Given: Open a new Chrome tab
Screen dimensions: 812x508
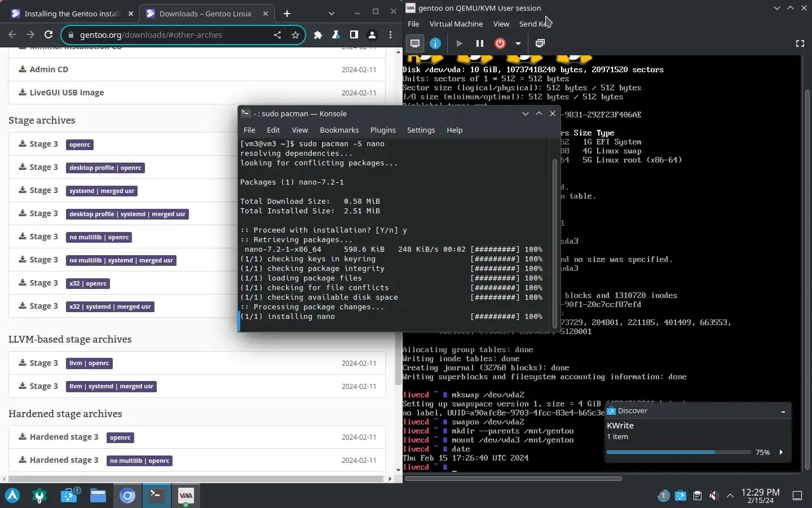Looking at the screenshot, I should pos(287,14).
